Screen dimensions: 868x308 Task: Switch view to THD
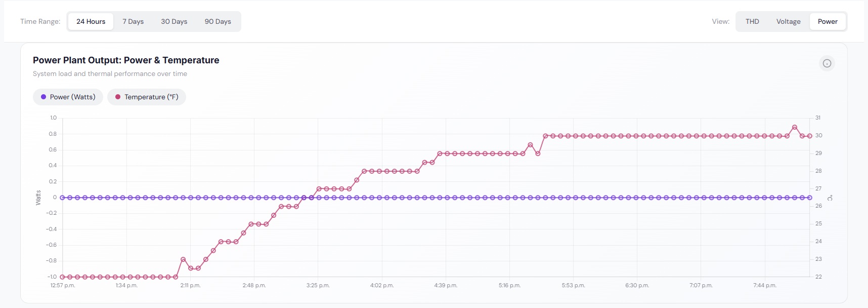coord(752,21)
